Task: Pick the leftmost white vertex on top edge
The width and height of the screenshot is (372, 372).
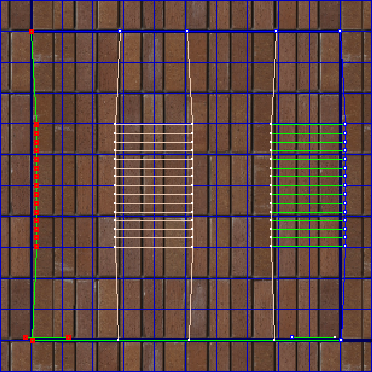Action: click(120, 31)
